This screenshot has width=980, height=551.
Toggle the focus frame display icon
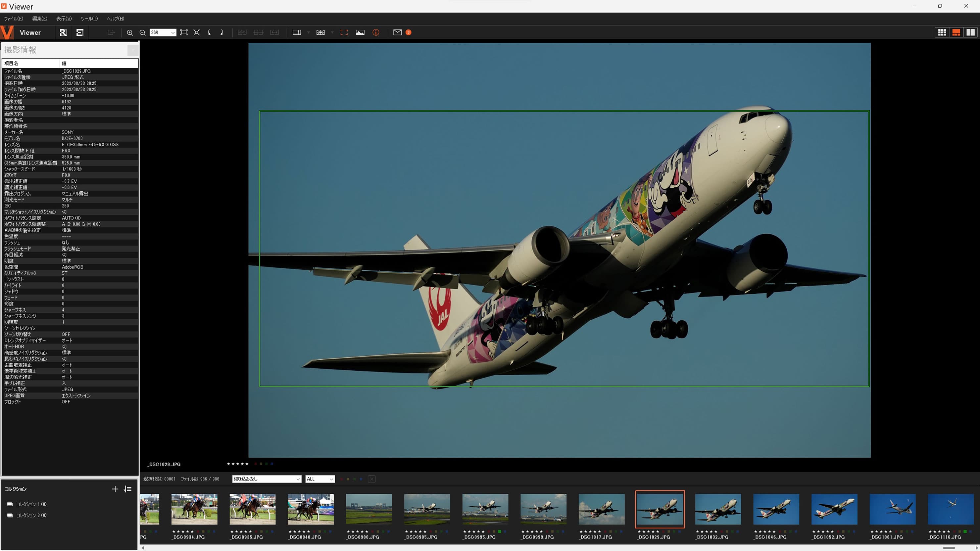[344, 33]
